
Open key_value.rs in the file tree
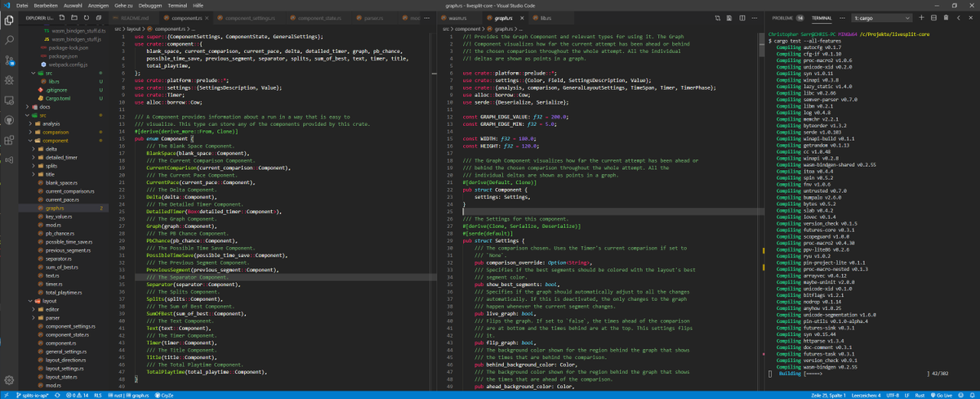point(57,217)
